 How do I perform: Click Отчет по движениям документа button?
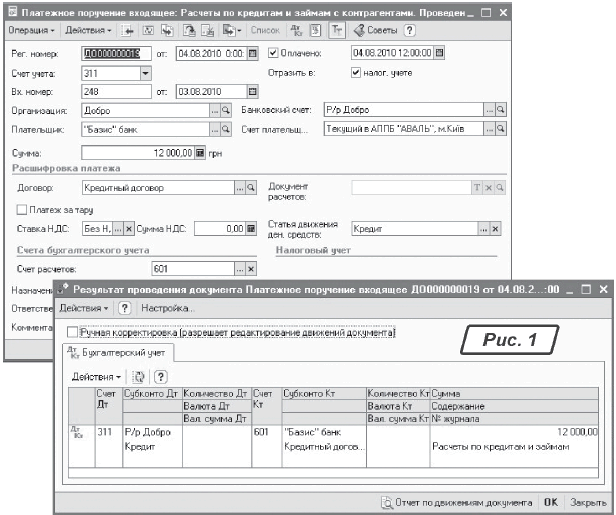(460, 502)
